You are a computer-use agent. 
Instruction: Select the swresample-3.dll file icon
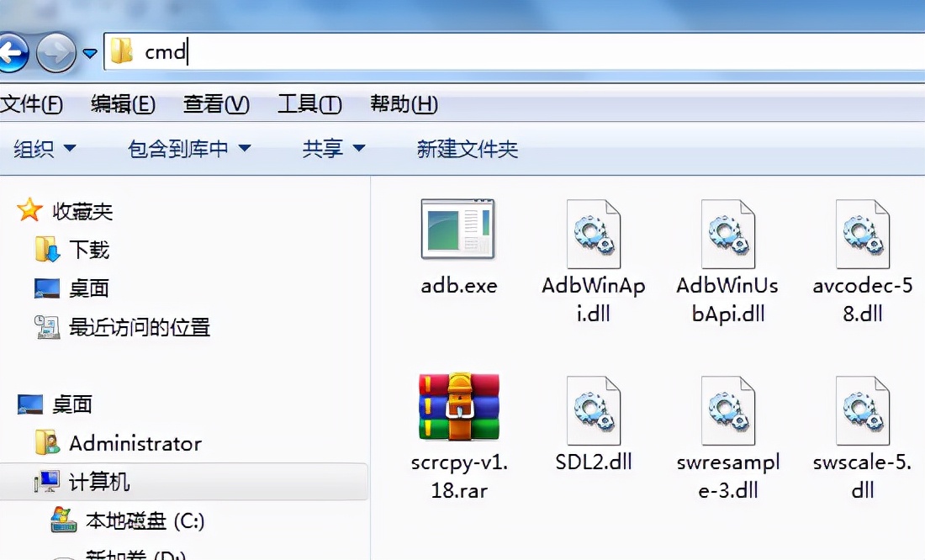[728, 410]
